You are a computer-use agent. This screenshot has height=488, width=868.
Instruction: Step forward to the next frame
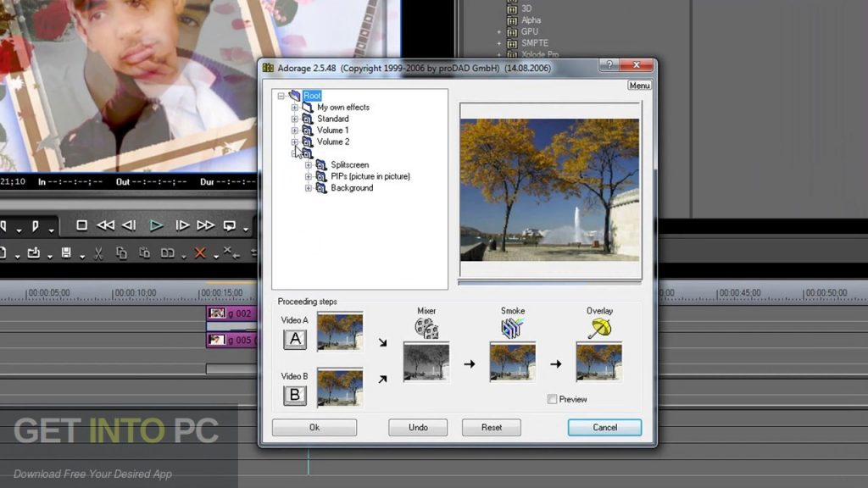[x=181, y=225]
